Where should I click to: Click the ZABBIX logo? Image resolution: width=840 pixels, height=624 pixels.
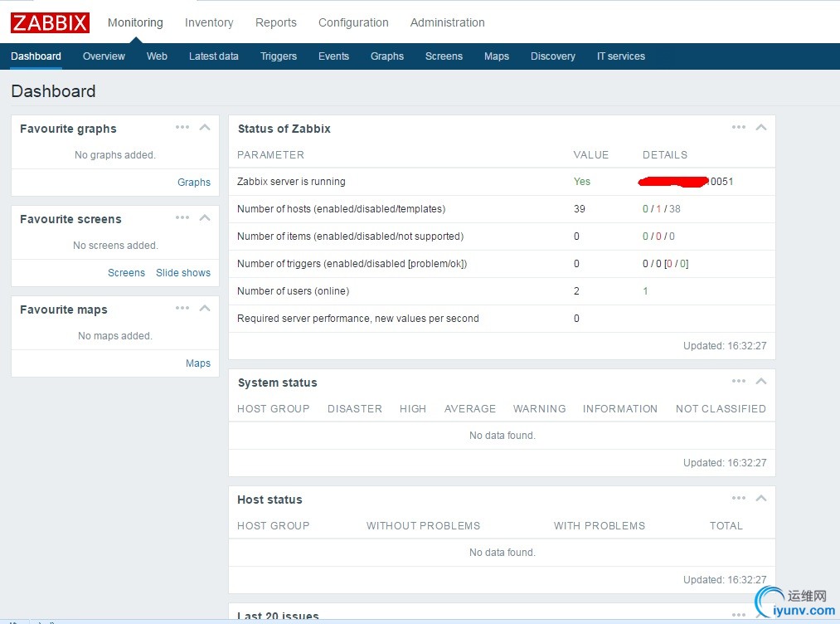(x=50, y=22)
